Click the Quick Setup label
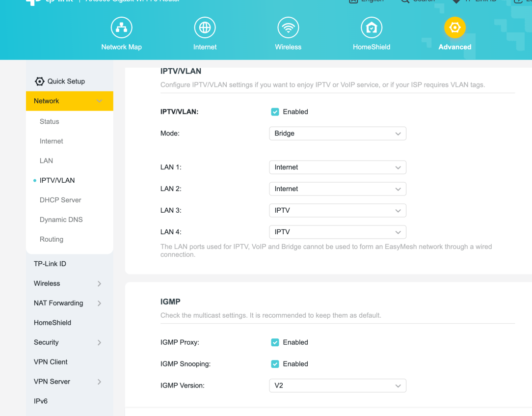The width and height of the screenshot is (532, 416). pyautogui.click(x=66, y=81)
